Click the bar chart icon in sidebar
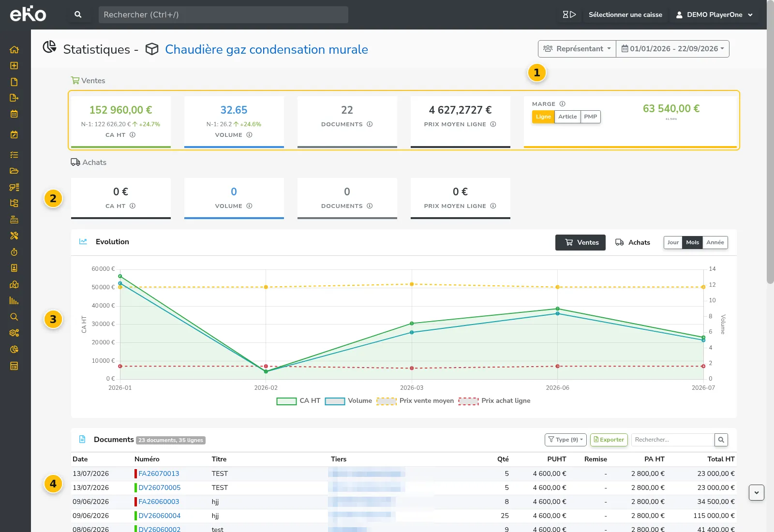Viewport: 774px width, 532px height. (14, 301)
